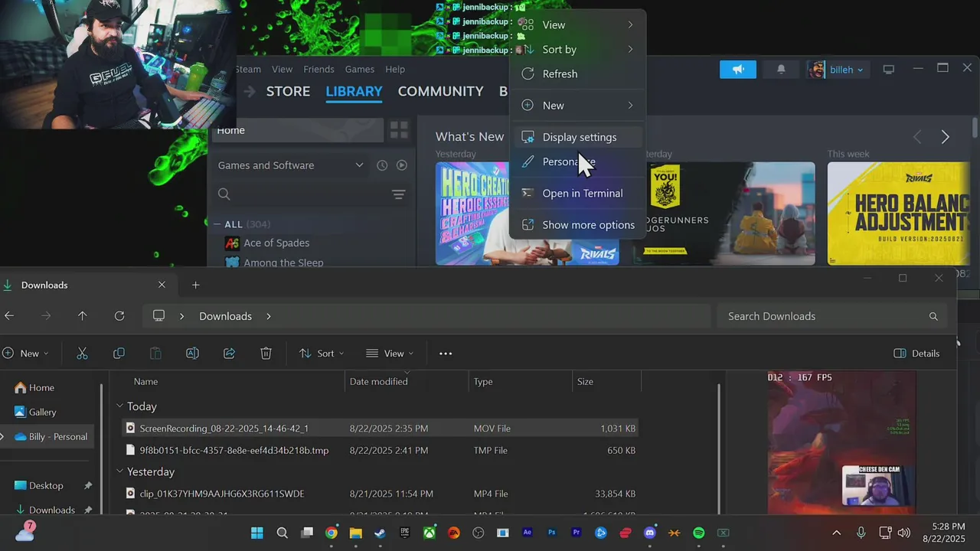Toggle the Details pane in File Explorer
The height and width of the screenshot is (551, 980).
pos(916,354)
